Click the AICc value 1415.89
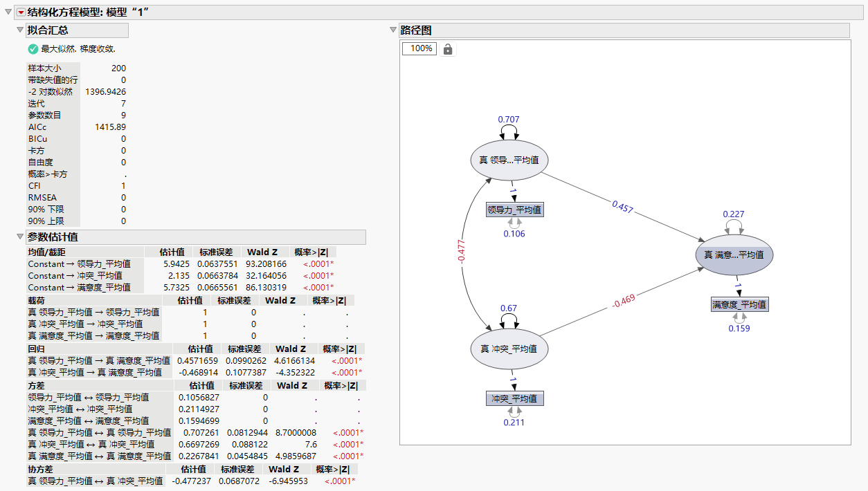Image resolution: width=868 pixels, height=491 pixels. pyautogui.click(x=111, y=127)
